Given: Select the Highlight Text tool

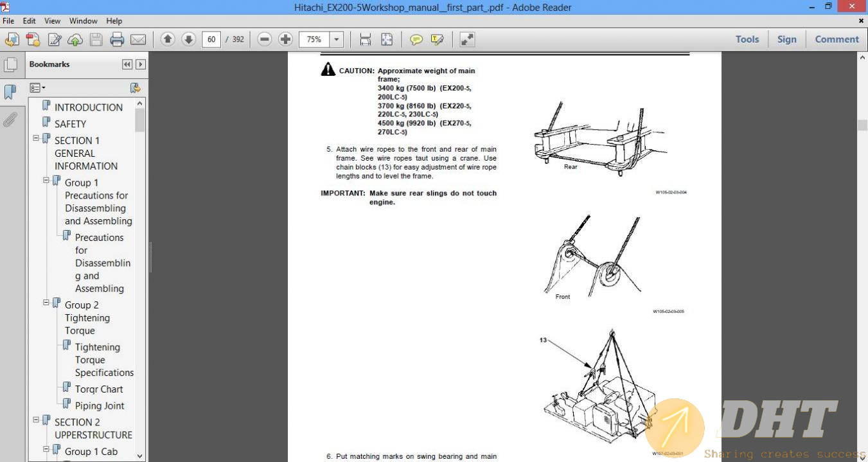Looking at the screenshot, I should click(x=438, y=40).
